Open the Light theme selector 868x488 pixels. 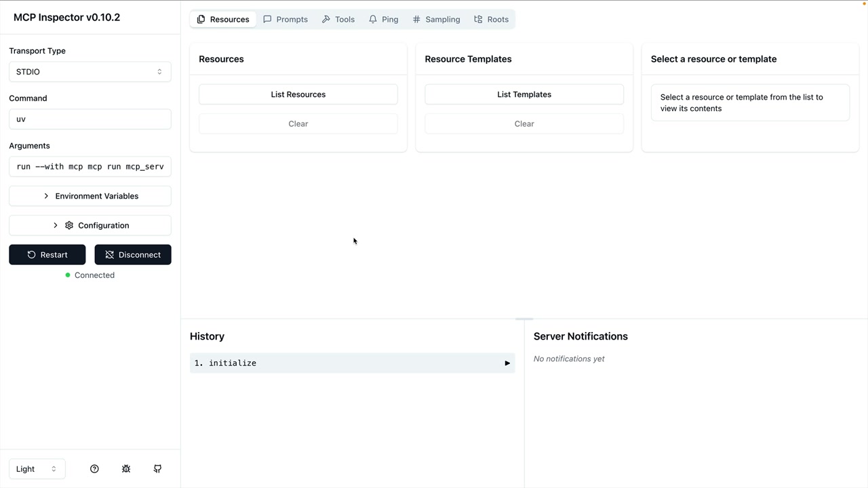(x=37, y=469)
